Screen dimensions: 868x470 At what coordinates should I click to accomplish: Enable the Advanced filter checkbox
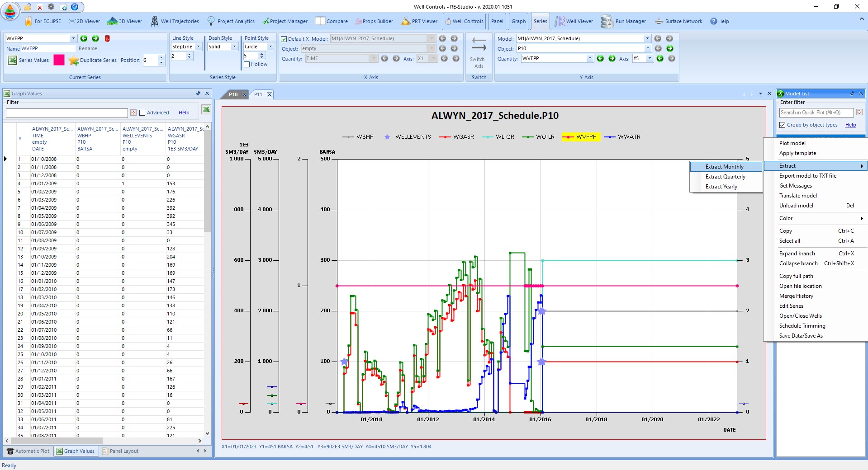[x=142, y=113]
